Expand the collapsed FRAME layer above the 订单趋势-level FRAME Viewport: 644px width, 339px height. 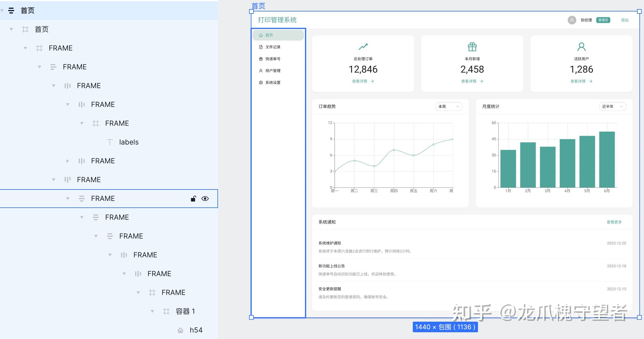68,161
